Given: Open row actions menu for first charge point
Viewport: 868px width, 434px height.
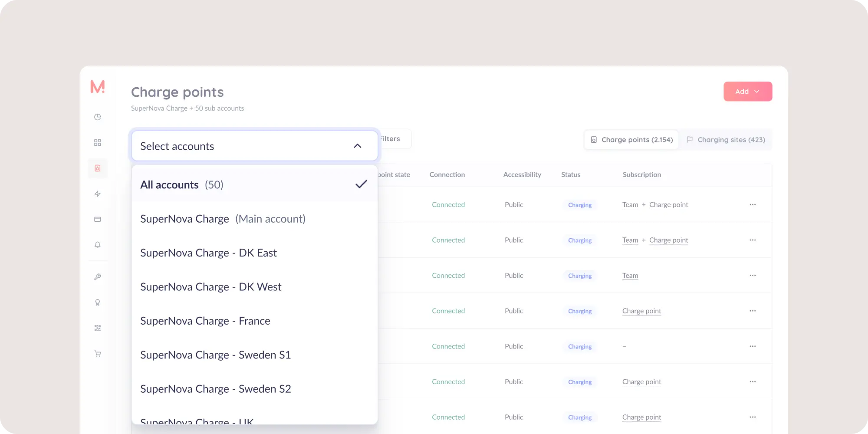Looking at the screenshot, I should pos(753,205).
